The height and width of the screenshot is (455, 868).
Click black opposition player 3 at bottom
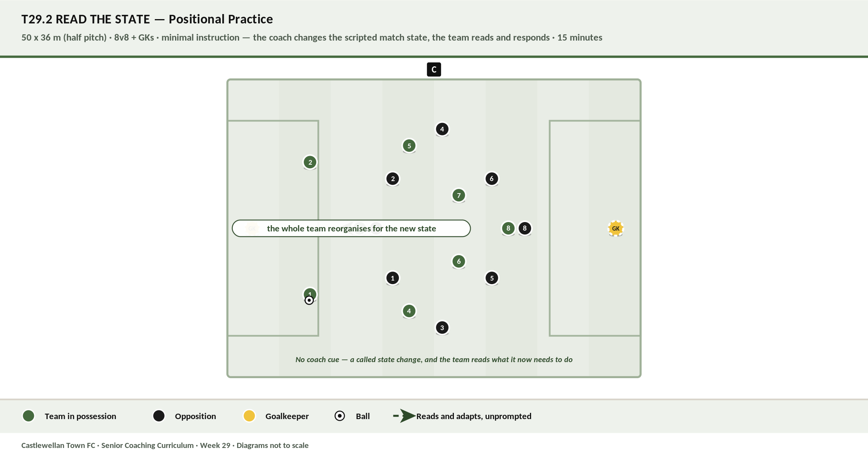click(442, 328)
